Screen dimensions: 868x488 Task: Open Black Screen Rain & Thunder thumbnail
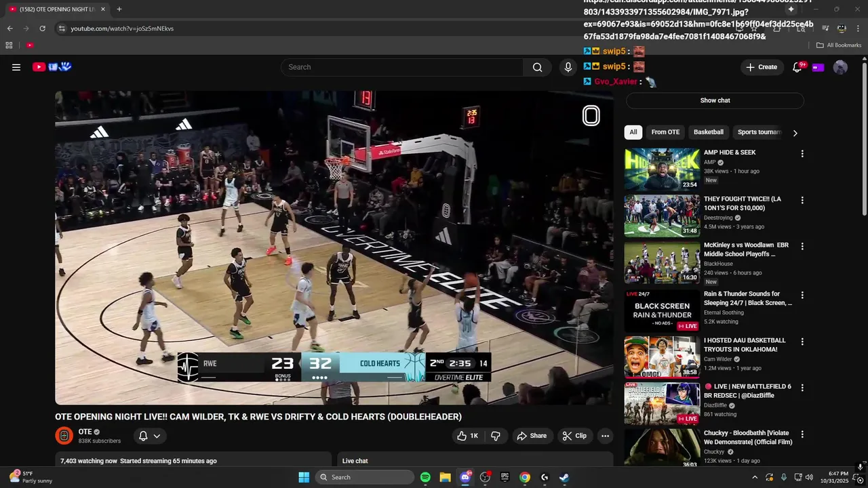(x=662, y=311)
